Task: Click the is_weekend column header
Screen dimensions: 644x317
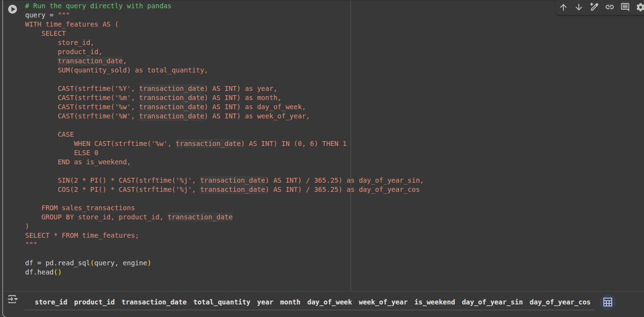Action: tap(434, 302)
